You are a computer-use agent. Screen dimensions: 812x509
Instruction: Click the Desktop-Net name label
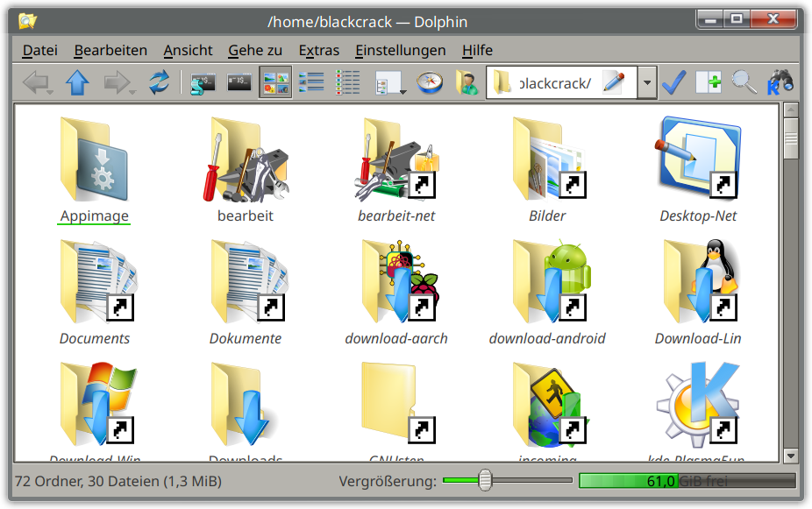697,216
